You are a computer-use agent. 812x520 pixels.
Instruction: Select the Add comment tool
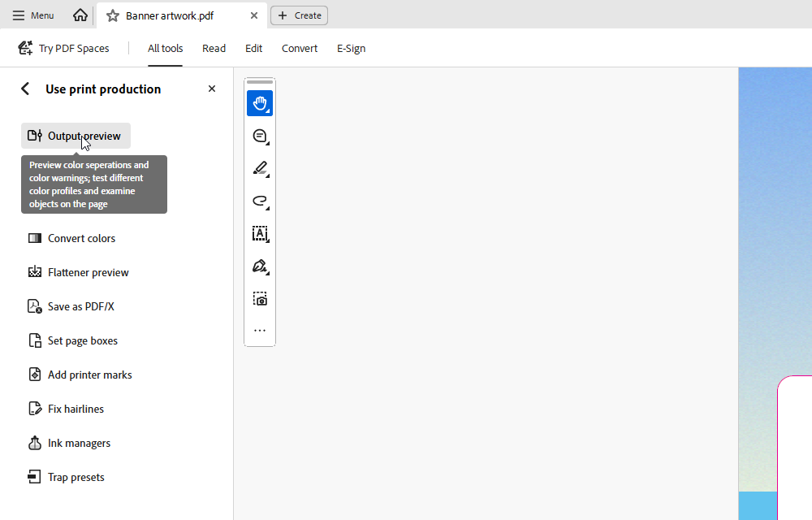[260, 136]
